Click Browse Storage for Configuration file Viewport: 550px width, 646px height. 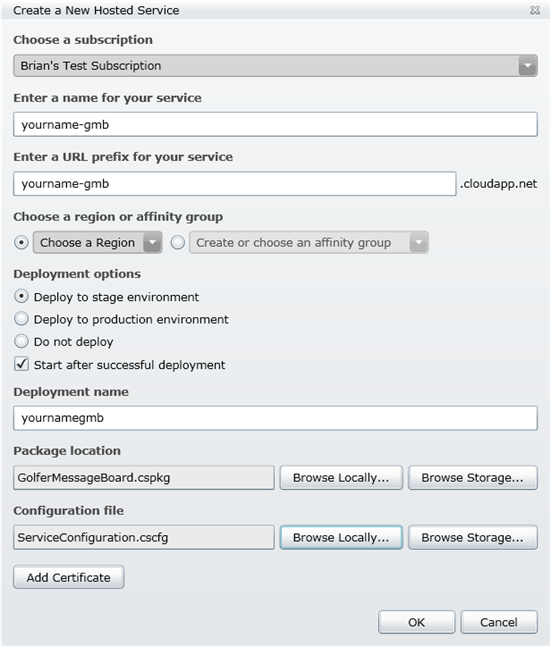pos(473,537)
